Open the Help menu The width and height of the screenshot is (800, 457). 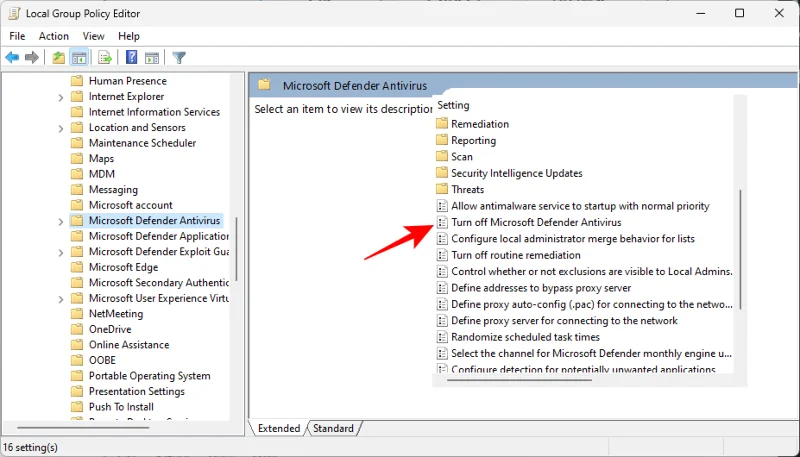click(x=129, y=36)
